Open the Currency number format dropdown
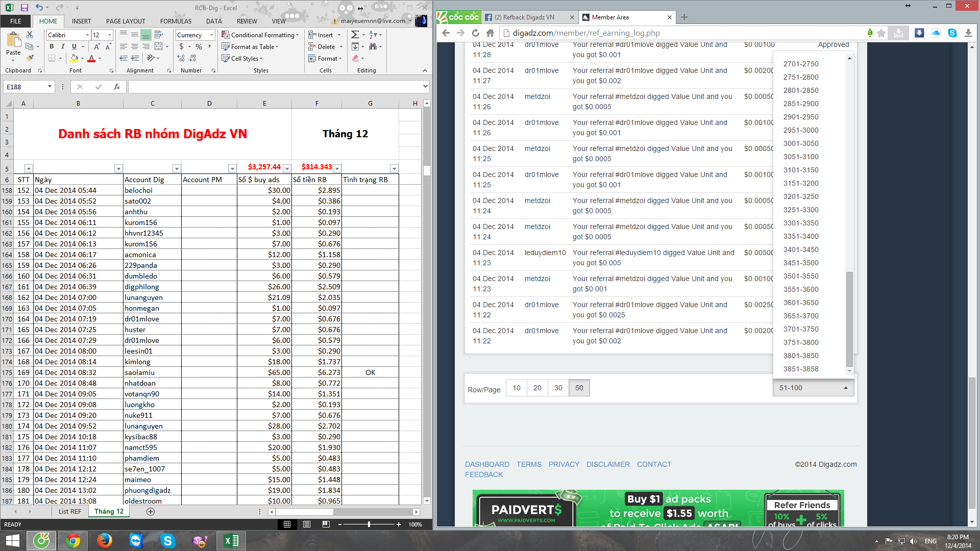This screenshot has width=980, height=551. click(x=211, y=35)
